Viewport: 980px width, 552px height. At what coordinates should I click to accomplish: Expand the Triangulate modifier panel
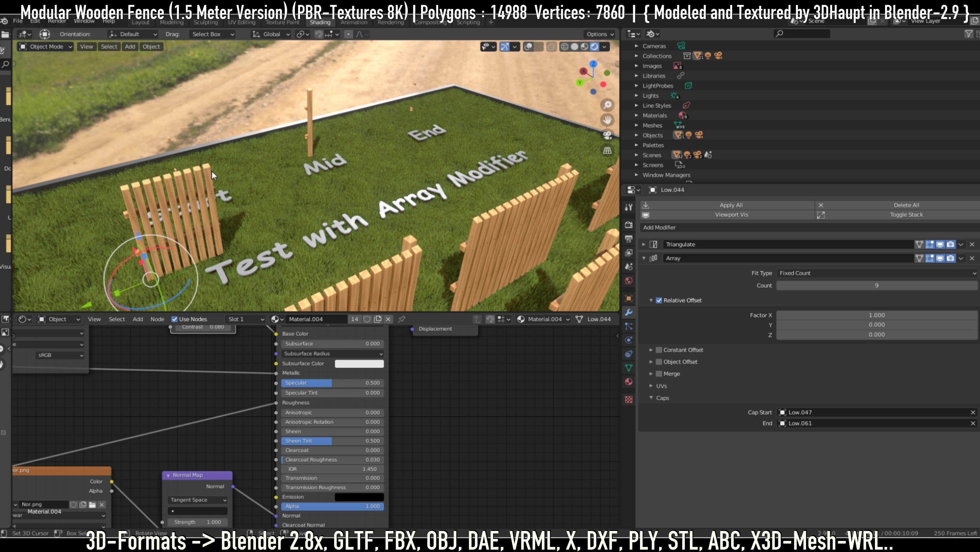tap(644, 244)
